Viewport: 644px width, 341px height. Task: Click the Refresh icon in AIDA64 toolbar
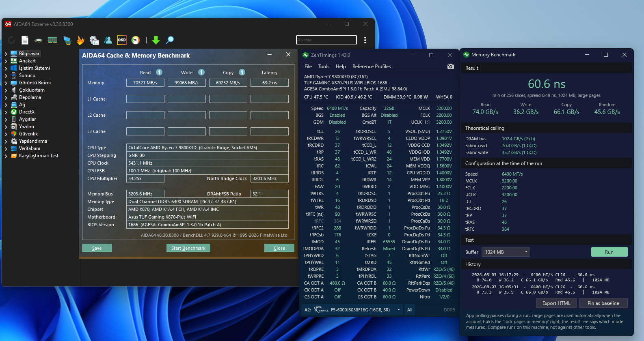11,40
